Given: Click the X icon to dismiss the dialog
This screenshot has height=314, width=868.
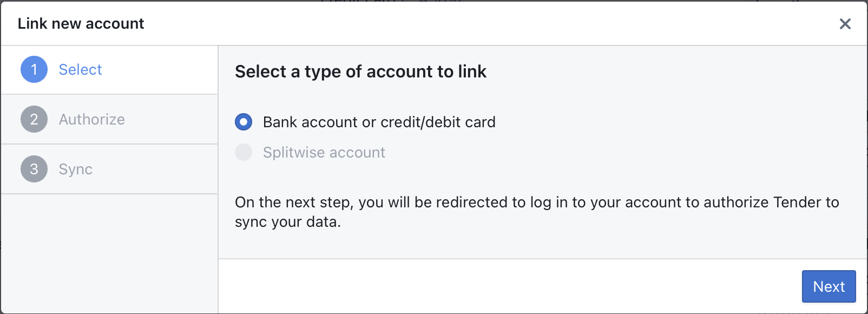Looking at the screenshot, I should coord(845,24).
